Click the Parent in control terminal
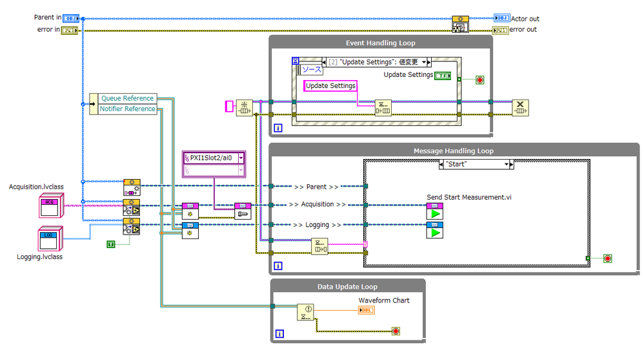This screenshot has width=644, height=347. click(71, 18)
